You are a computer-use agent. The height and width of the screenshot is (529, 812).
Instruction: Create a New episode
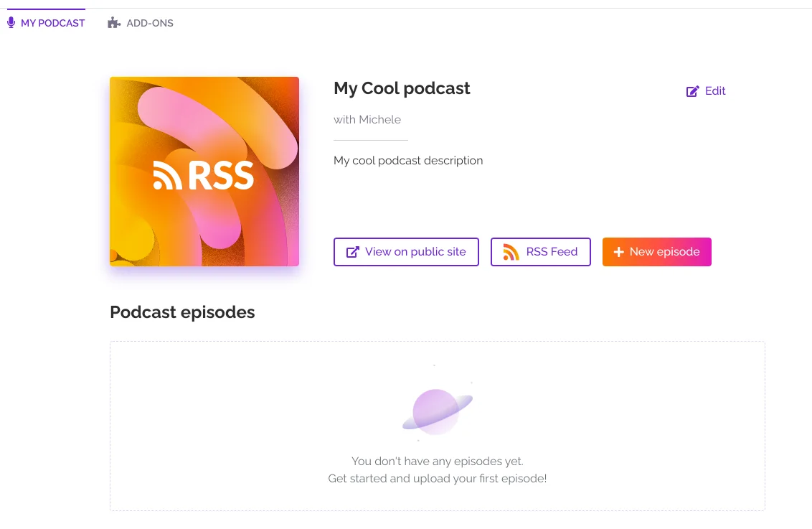pyautogui.click(x=656, y=252)
